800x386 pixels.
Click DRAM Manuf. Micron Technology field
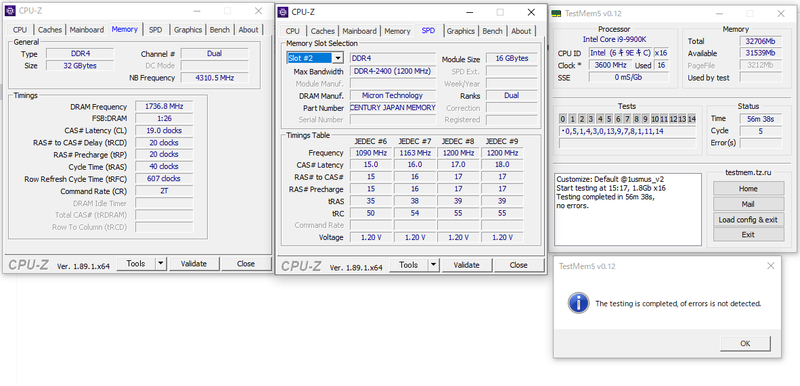[x=393, y=95]
